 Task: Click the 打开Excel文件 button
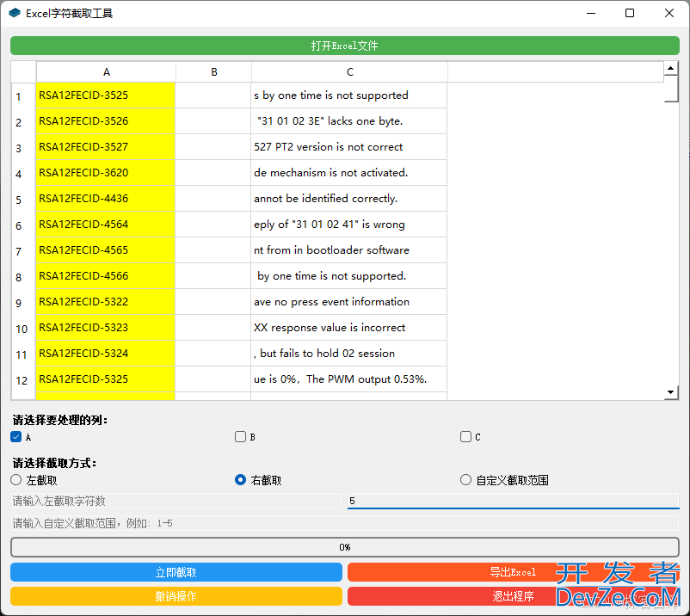click(x=344, y=46)
